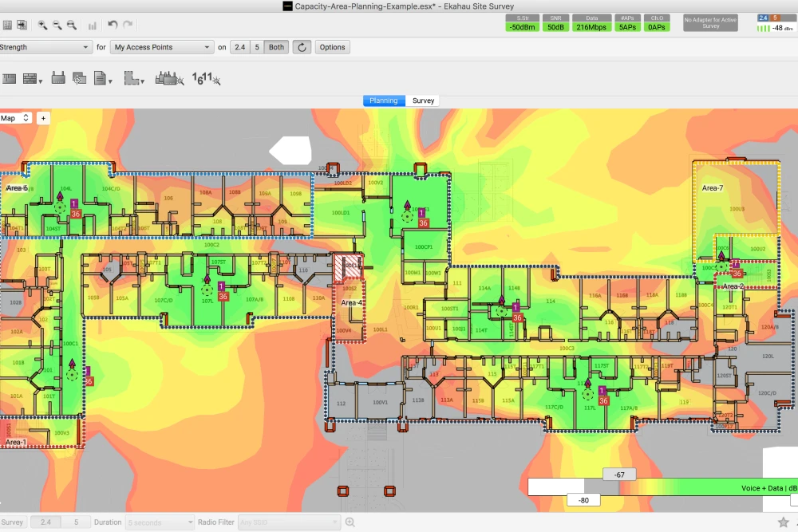
Task: Toggle the 5 GHz band button
Action: (x=256, y=47)
